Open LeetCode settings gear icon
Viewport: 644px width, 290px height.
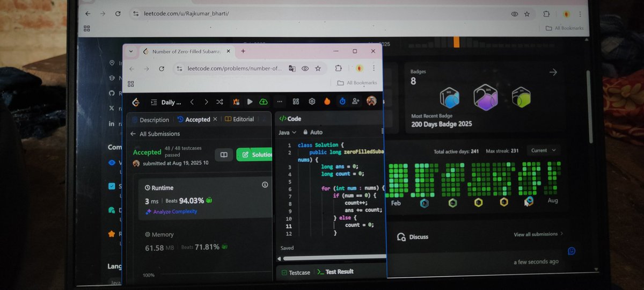[x=311, y=102]
